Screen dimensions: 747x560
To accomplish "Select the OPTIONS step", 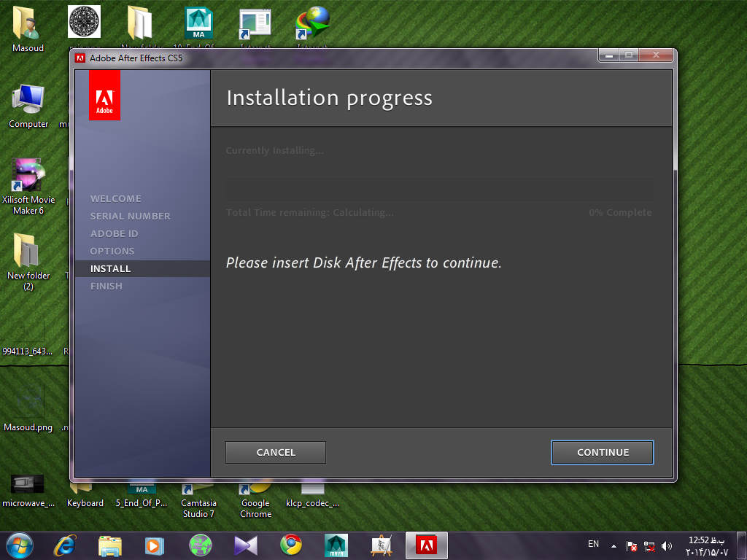I will tap(112, 251).
